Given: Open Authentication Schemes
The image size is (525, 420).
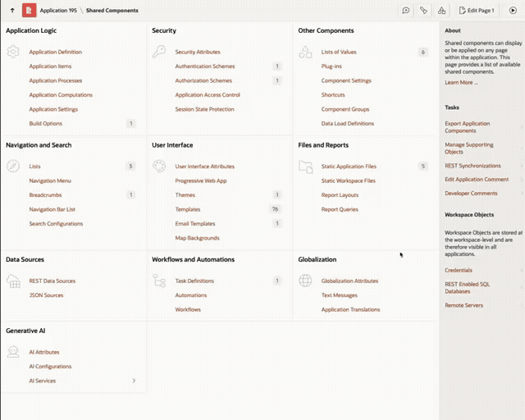Looking at the screenshot, I should point(204,66).
